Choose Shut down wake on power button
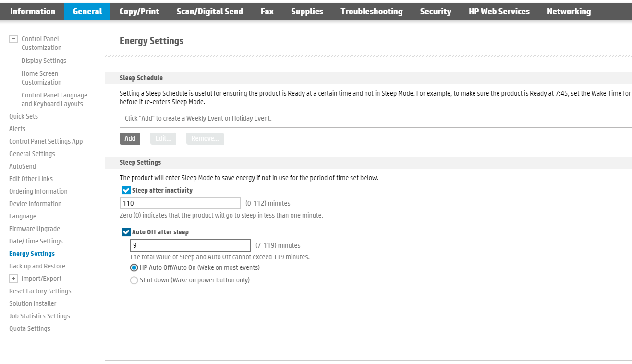This screenshot has width=632, height=364. click(134, 280)
